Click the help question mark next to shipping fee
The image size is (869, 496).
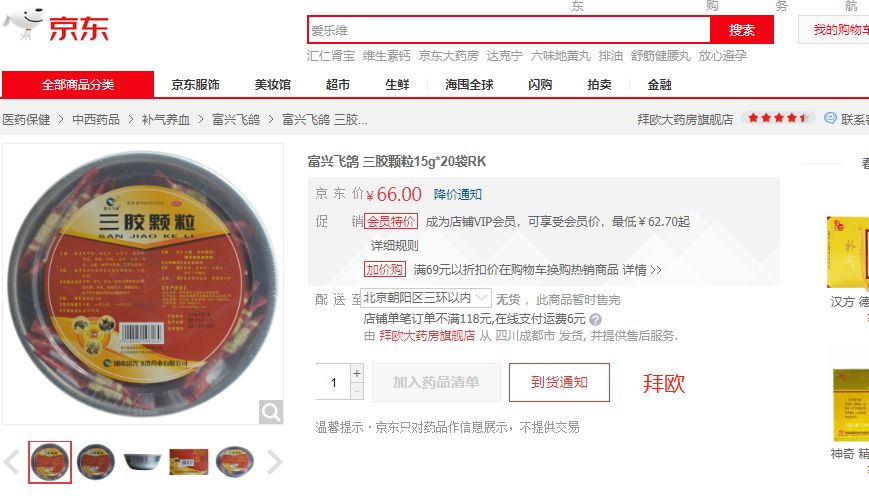pos(595,319)
